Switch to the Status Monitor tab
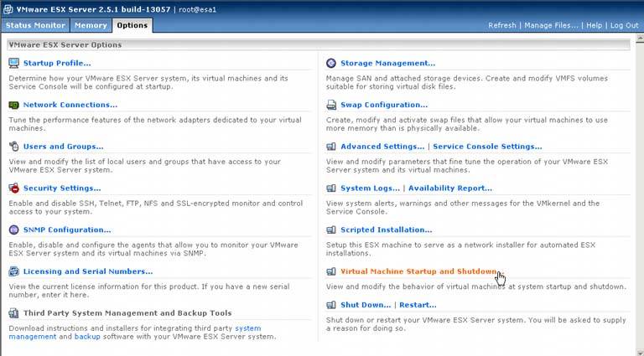This screenshot has width=644, height=356. [x=35, y=25]
